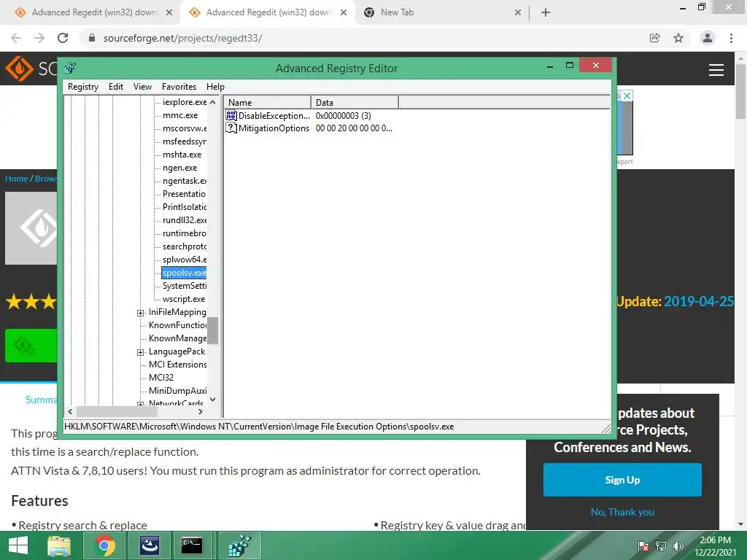Select the mmc.exe key
The image size is (747, 560).
click(x=180, y=115)
